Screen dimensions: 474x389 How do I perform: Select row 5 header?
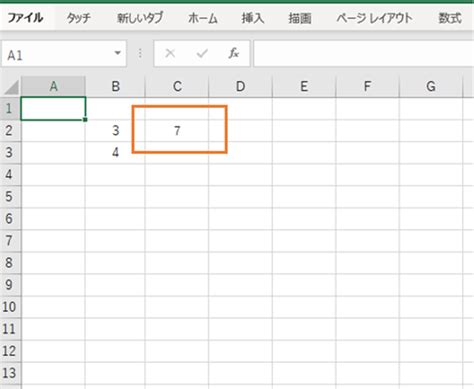tap(10, 196)
